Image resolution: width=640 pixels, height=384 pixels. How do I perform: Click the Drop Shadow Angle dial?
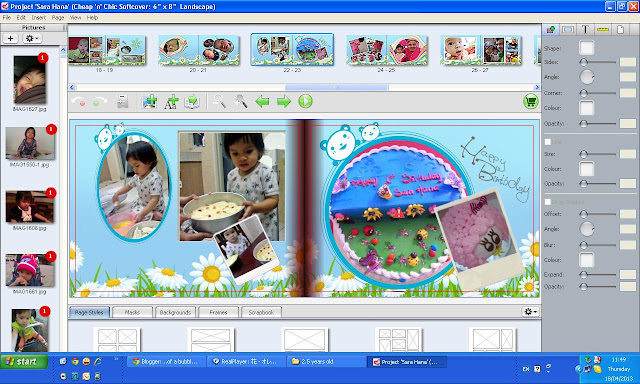pyautogui.click(x=587, y=229)
